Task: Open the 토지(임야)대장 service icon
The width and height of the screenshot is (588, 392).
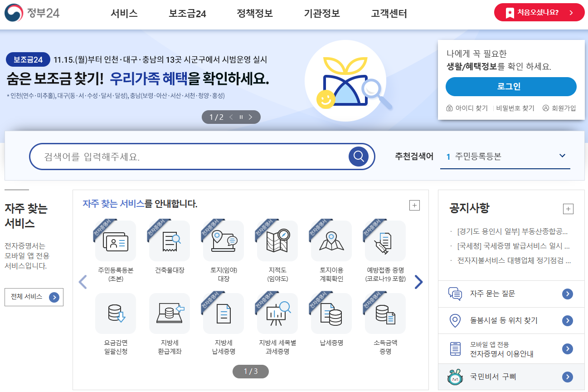Action: pos(224,241)
